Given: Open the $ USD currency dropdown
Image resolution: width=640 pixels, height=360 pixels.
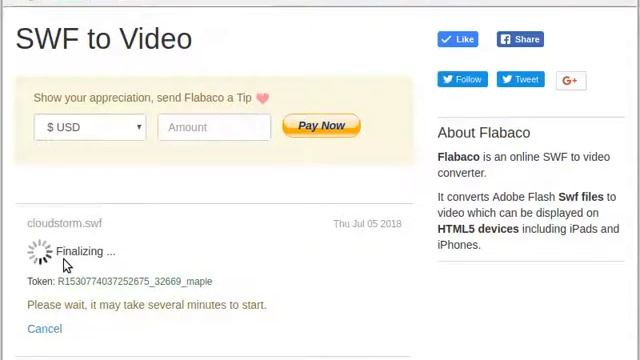Looking at the screenshot, I should (90, 127).
